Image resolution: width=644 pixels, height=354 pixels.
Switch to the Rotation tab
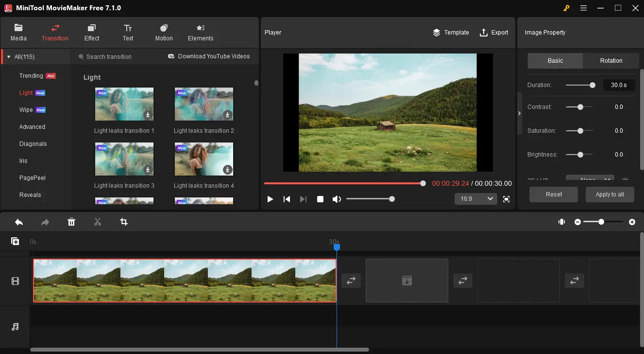(x=611, y=61)
